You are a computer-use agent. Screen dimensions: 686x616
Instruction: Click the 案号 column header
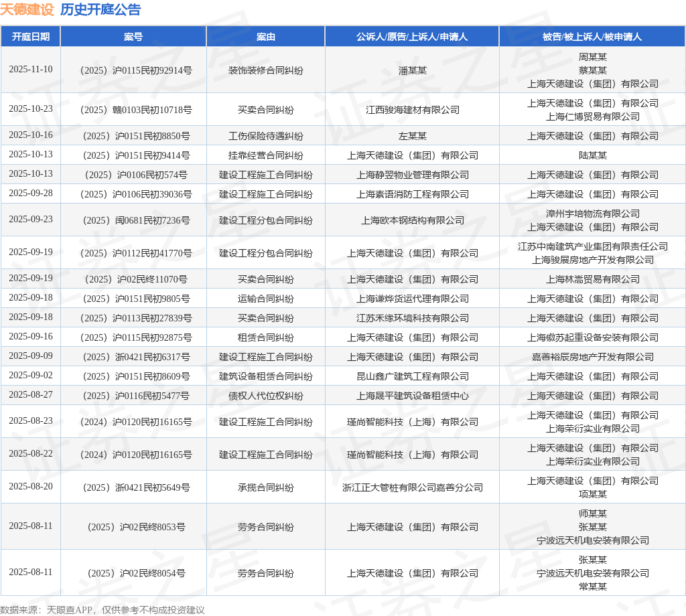[x=133, y=37]
